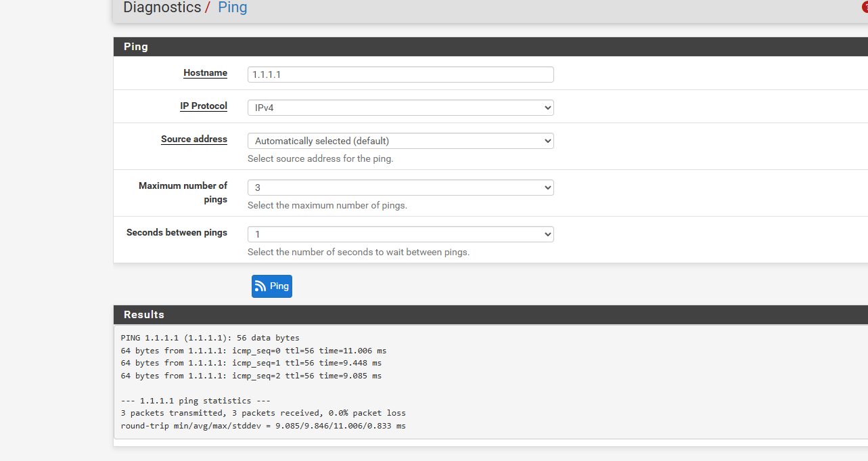
Task: Click the Maximum number of pings label
Action: pyautogui.click(x=183, y=192)
